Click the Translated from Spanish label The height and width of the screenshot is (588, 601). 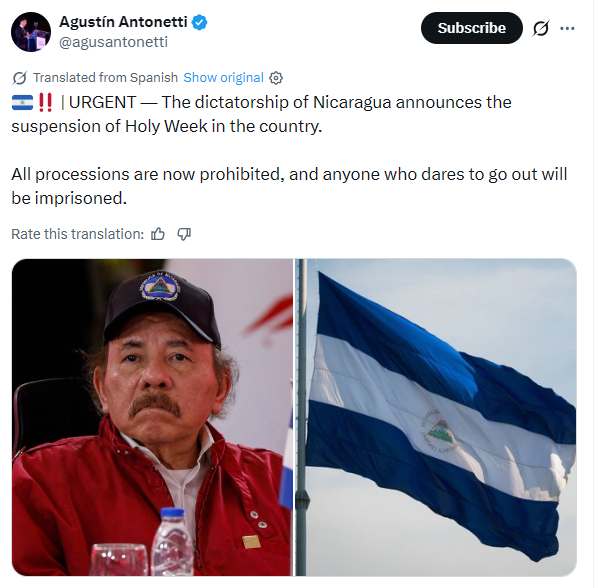pyautogui.click(x=105, y=78)
